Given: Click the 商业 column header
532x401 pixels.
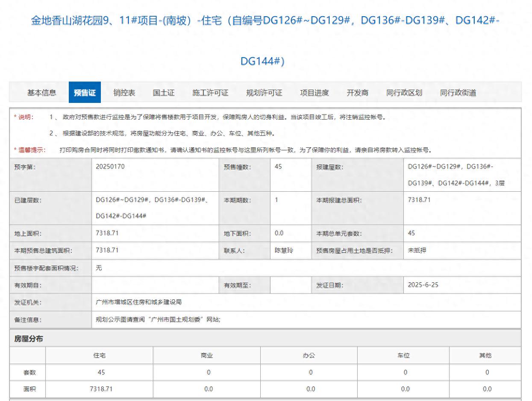Looking at the screenshot, I should [x=207, y=355].
